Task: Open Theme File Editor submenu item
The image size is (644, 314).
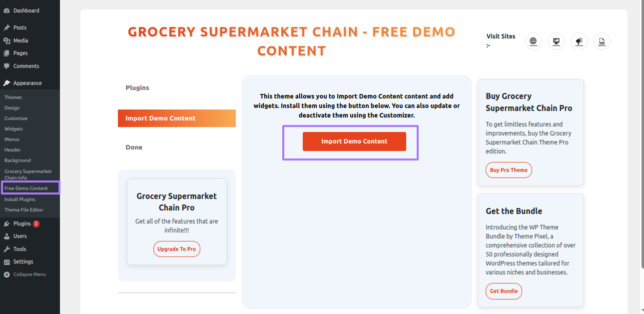Action: point(24,210)
